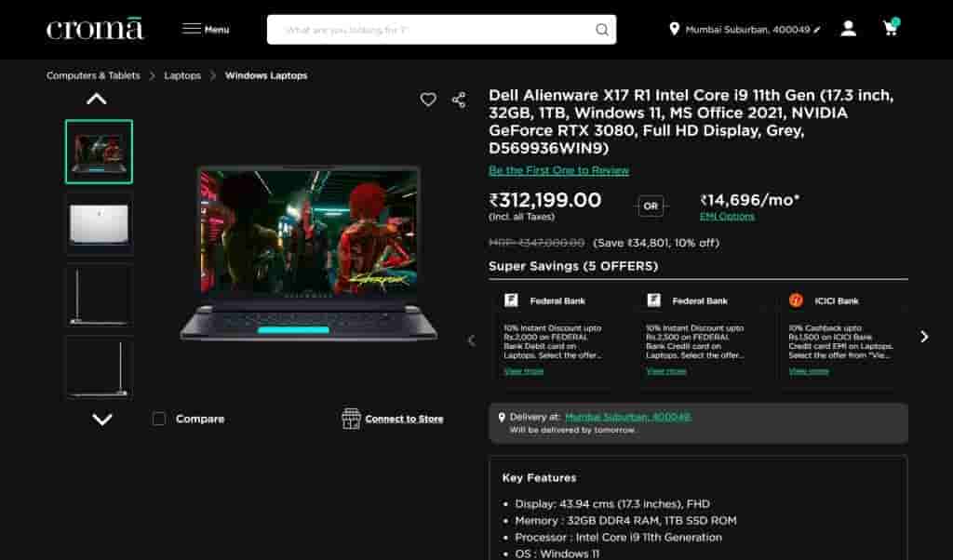Tick the Compare checkbox

coord(159,420)
